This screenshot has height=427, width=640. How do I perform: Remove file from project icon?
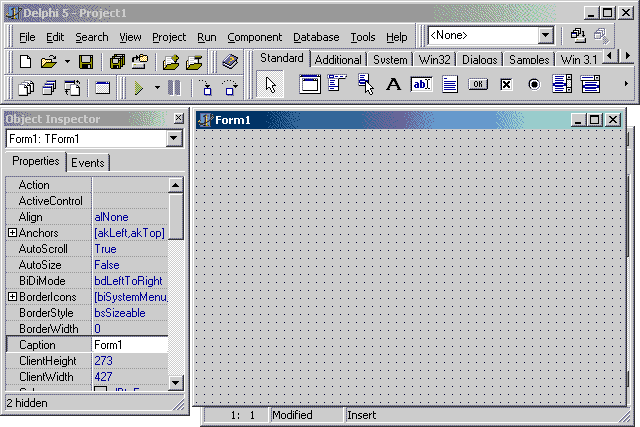pyautogui.click(x=194, y=62)
